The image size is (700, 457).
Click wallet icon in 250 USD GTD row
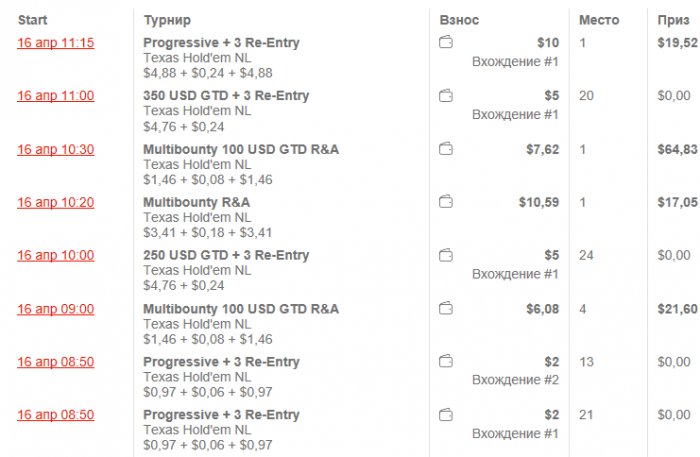pos(446,255)
